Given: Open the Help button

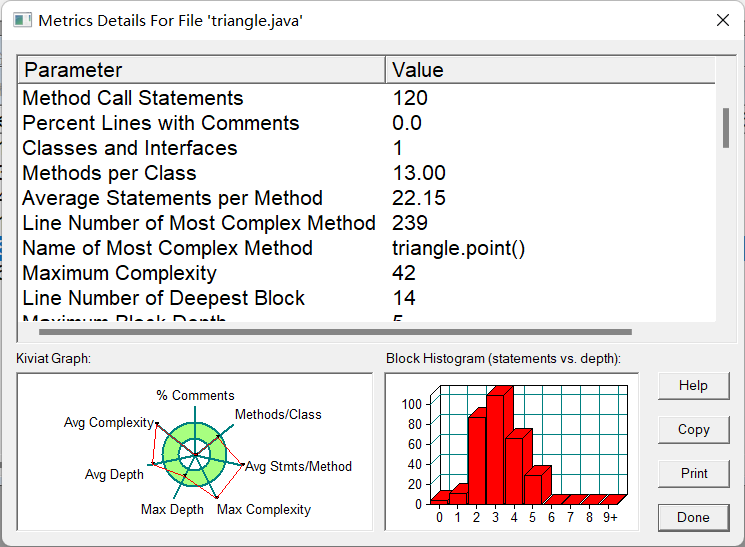Looking at the screenshot, I should (693, 385).
